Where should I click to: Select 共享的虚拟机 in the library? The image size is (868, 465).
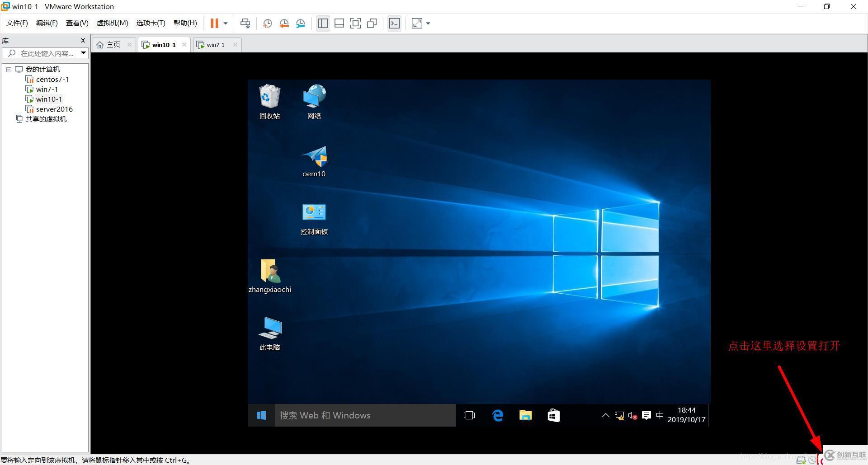coord(46,119)
